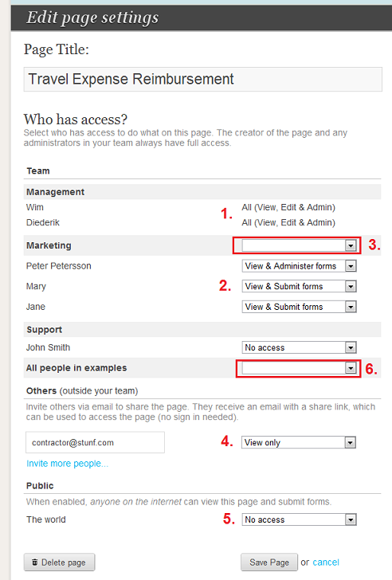Viewport: 392px width, 580px height.
Task: Click the Page Title input field
Action: tap(202, 79)
